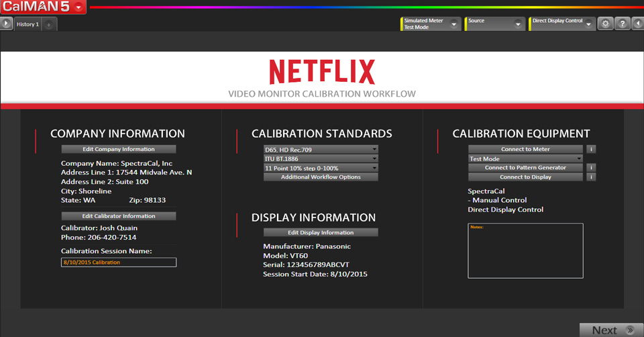Screen dimensions: 644x337
Task: Select the State: WA text
Action: coord(78,200)
